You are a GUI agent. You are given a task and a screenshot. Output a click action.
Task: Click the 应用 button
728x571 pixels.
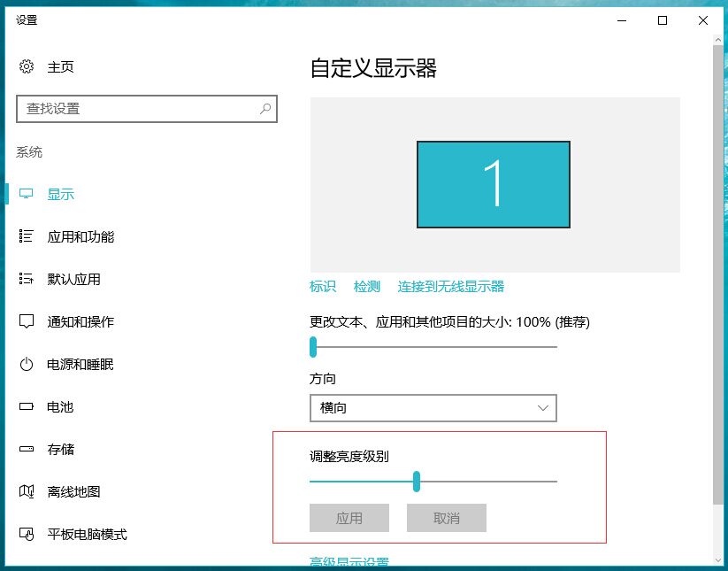(349, 518)
